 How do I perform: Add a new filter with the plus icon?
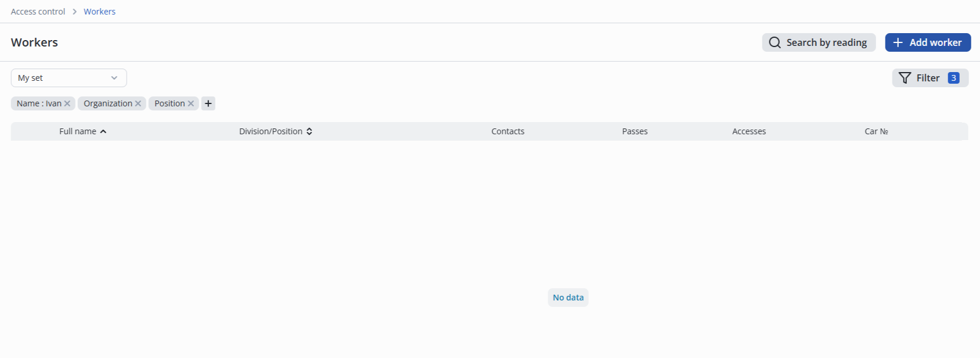(x=208, y=103)
